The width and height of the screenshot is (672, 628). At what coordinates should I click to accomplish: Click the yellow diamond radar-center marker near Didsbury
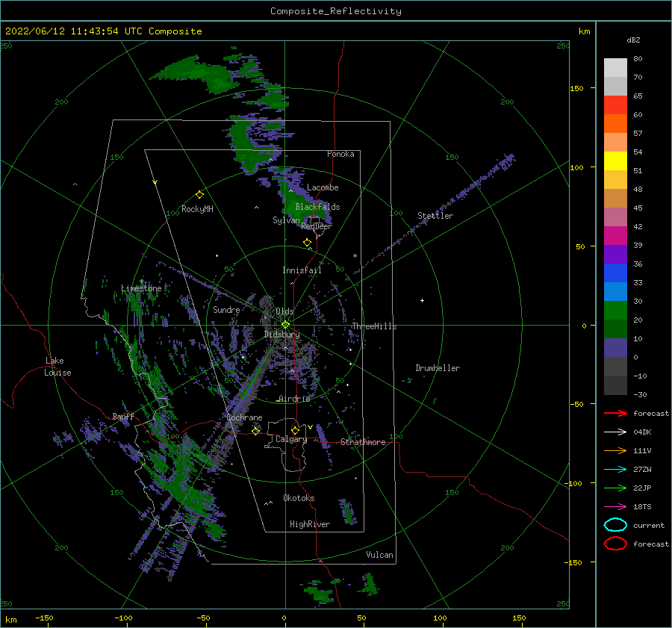point(285,325)
